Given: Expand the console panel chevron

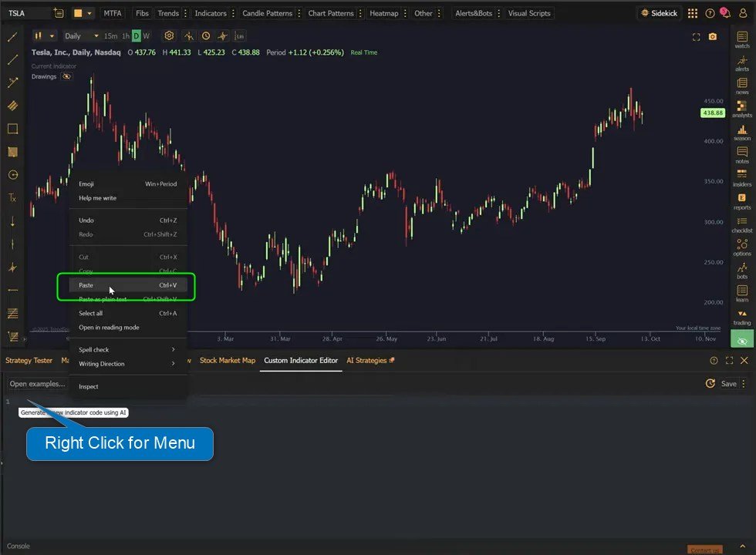Looking at the screenshot, I should point(742,546).
